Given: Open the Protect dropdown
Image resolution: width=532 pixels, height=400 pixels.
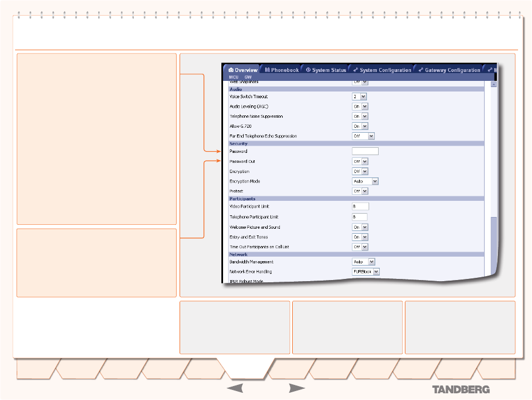Looking at the screenshot, I should coord(360,191).
